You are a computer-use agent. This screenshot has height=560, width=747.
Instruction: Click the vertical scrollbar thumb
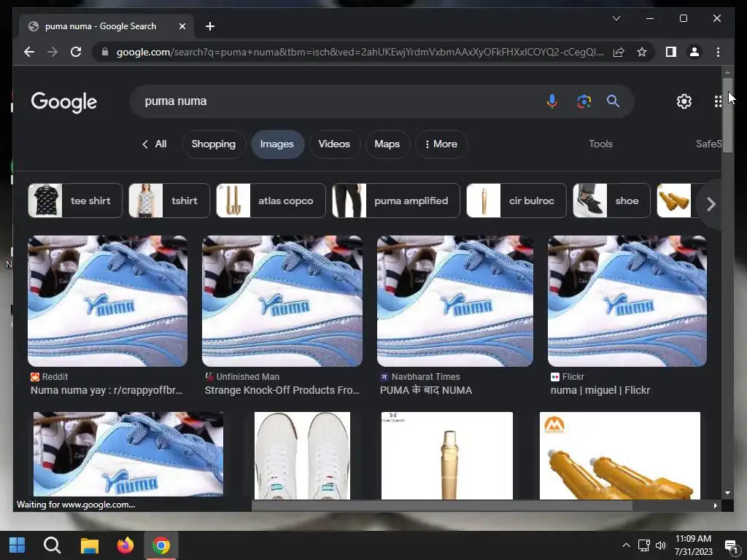(x=727, y=114)
